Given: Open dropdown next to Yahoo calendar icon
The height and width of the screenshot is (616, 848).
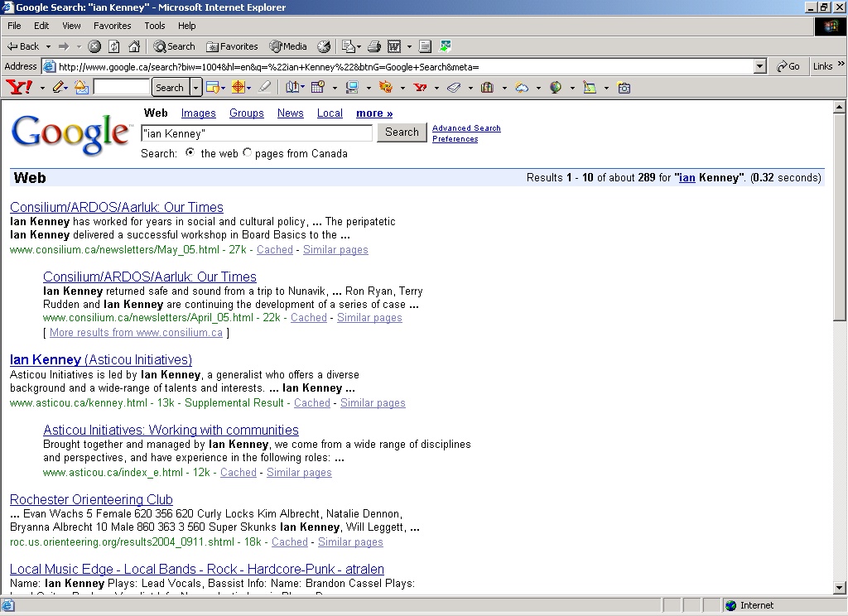Looking at the screenshot, I should click(335, 88).
